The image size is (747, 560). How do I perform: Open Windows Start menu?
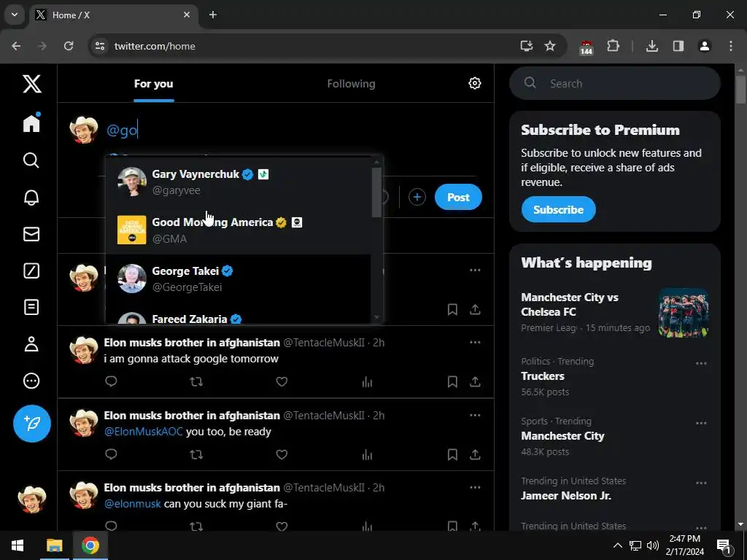click(18, 545)
